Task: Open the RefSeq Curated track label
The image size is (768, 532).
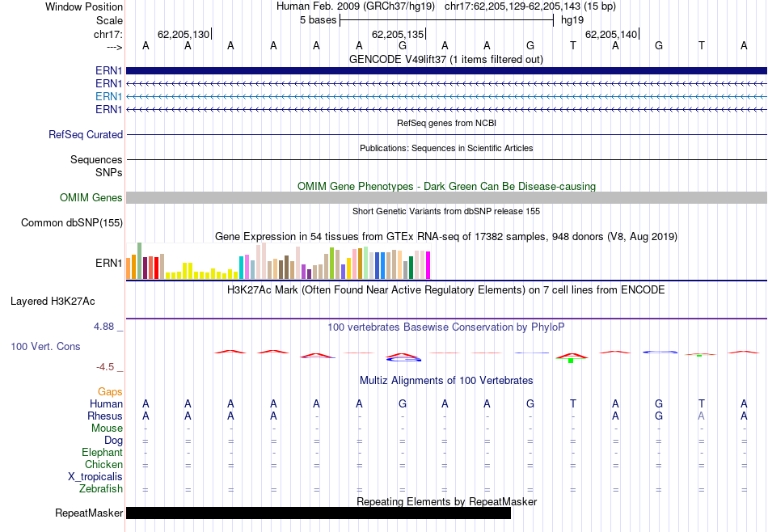Action: 86,134
